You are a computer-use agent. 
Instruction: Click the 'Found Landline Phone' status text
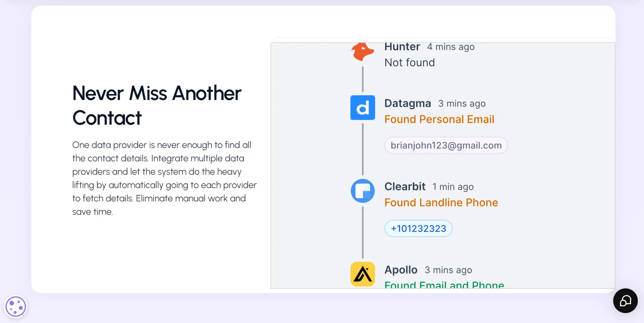(441, 202)
